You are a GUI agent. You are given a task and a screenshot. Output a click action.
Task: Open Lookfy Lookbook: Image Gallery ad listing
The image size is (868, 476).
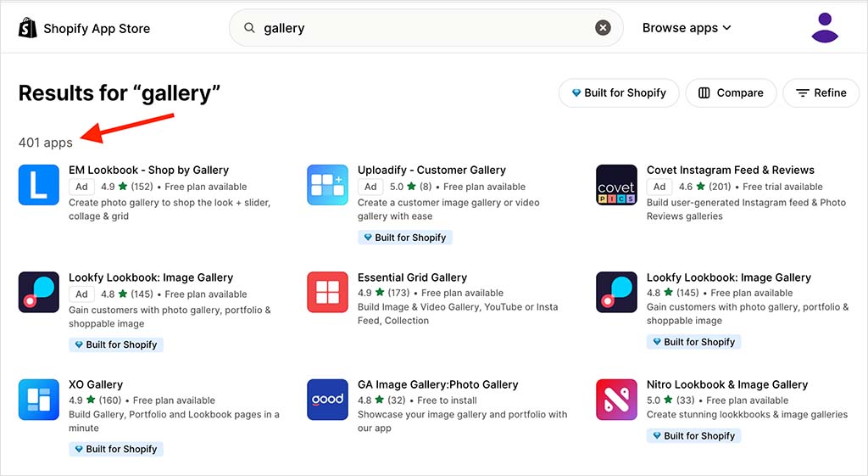tap(151, 277)
